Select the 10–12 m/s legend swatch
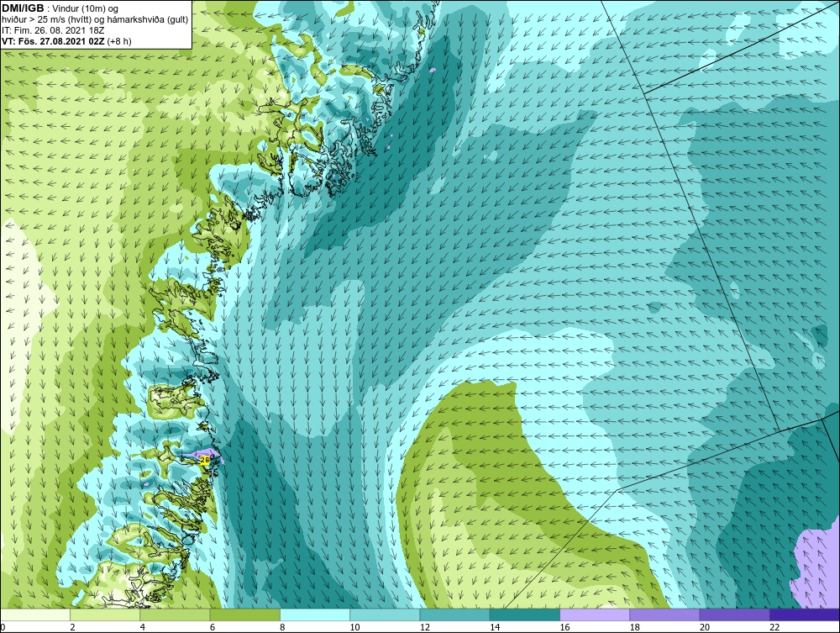The width and height of the screenshot is (840, 633). [x=385, y=615]
